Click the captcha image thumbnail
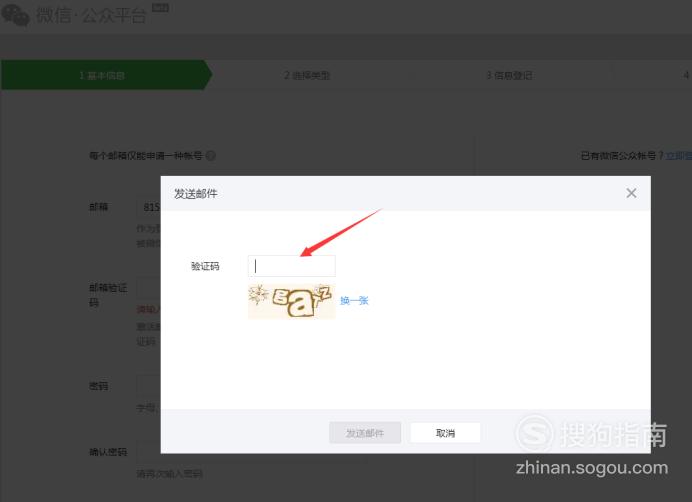This screenshot has width=692, height=502. (x=292, y=302)
